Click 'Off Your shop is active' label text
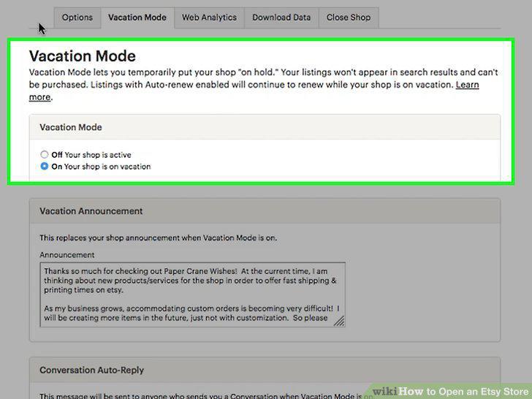Screen dimensions: 532x399 (91, 155)
